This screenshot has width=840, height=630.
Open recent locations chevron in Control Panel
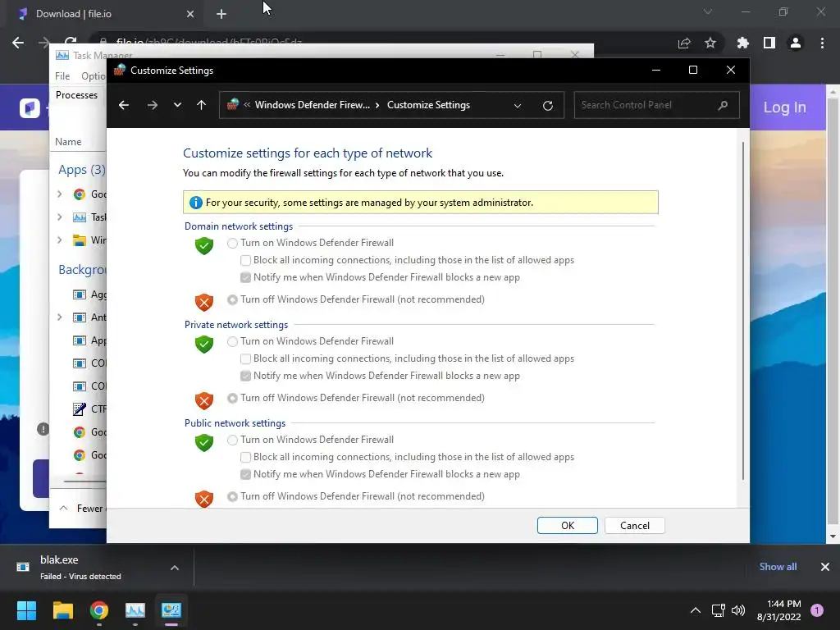177,105
